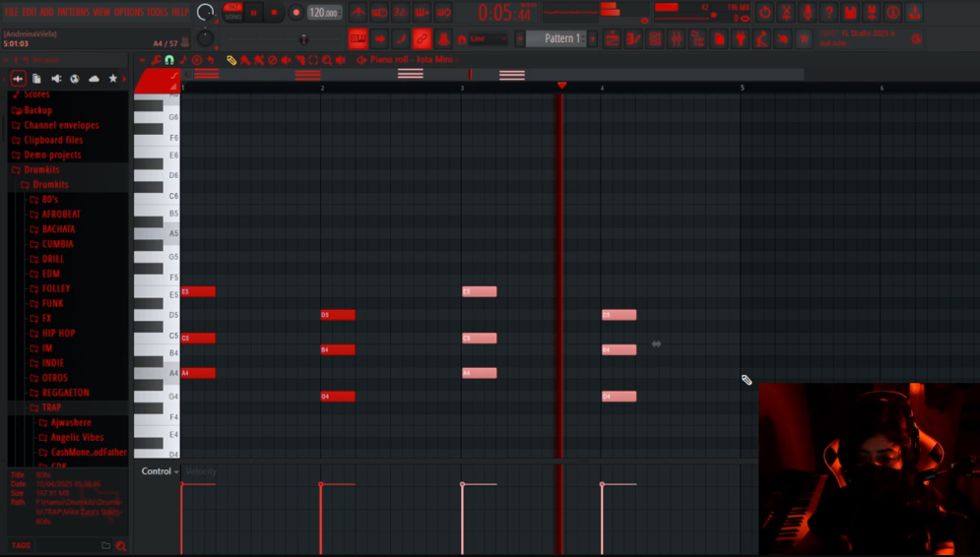Expand the REGGAETON drumkit folder

click(x=65, y=393)
